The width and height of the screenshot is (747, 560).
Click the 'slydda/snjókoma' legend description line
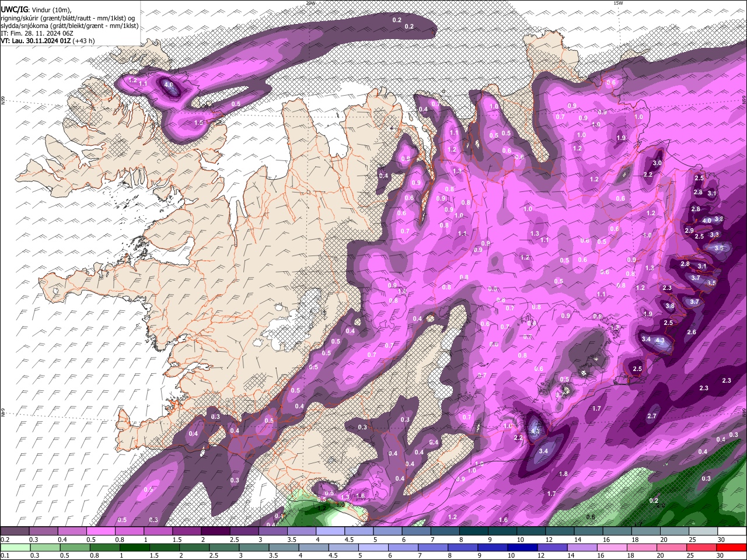tap(69, 26)
